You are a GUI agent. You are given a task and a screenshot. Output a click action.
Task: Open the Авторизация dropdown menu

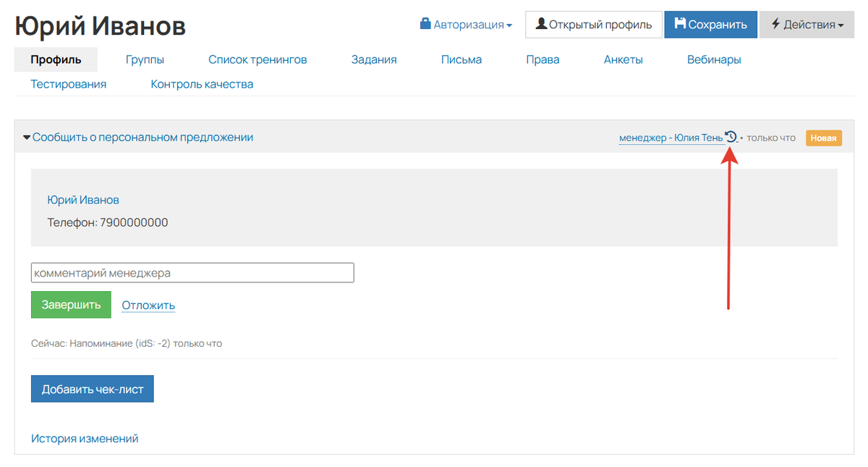[x=466, y=25]
